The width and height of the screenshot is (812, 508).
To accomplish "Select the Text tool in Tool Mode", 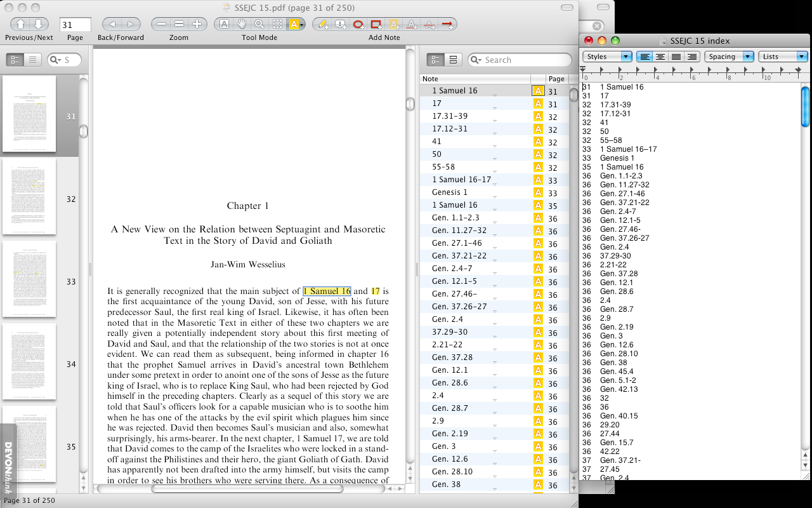I will pyautogui.click(x=223, y=23).
